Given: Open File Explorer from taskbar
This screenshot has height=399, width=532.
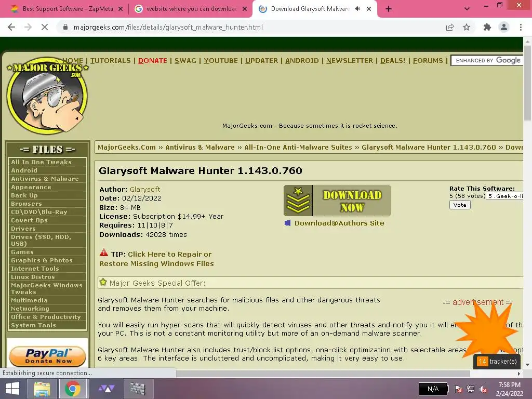Looking at the screenshot, I should tap(42, 389).
